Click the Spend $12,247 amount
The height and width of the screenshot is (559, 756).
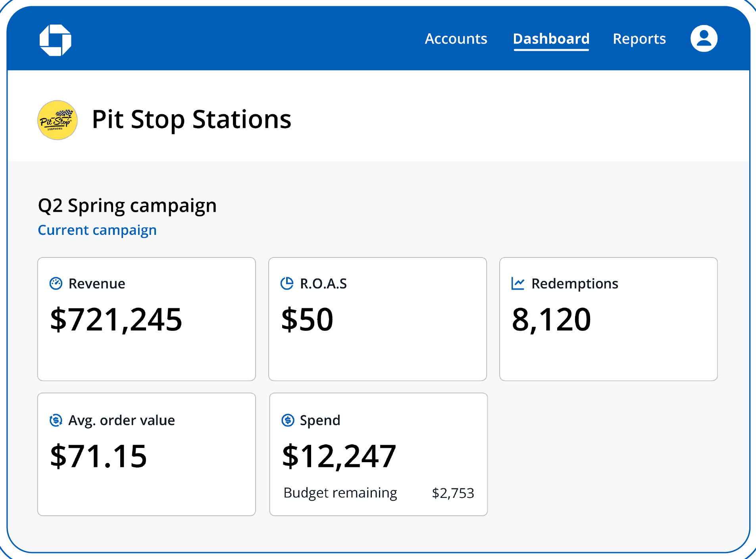pyautogui.click(x=339, y=456)
